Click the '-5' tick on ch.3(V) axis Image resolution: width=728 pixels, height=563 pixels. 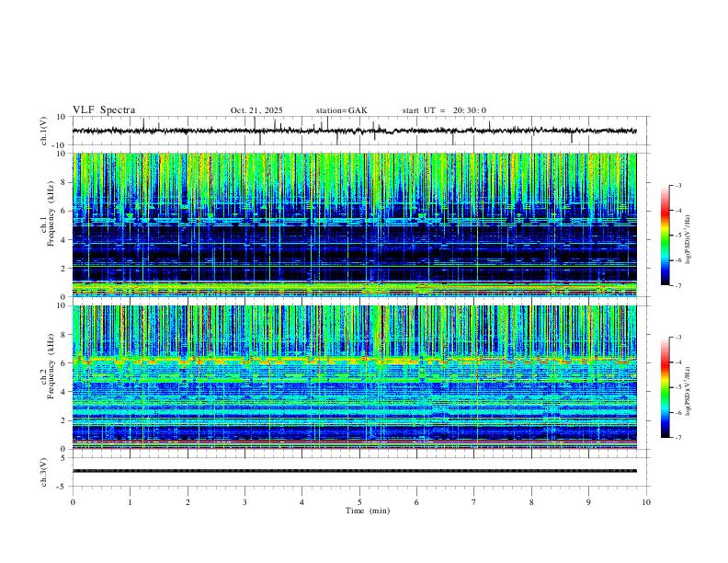click(63, 487)
